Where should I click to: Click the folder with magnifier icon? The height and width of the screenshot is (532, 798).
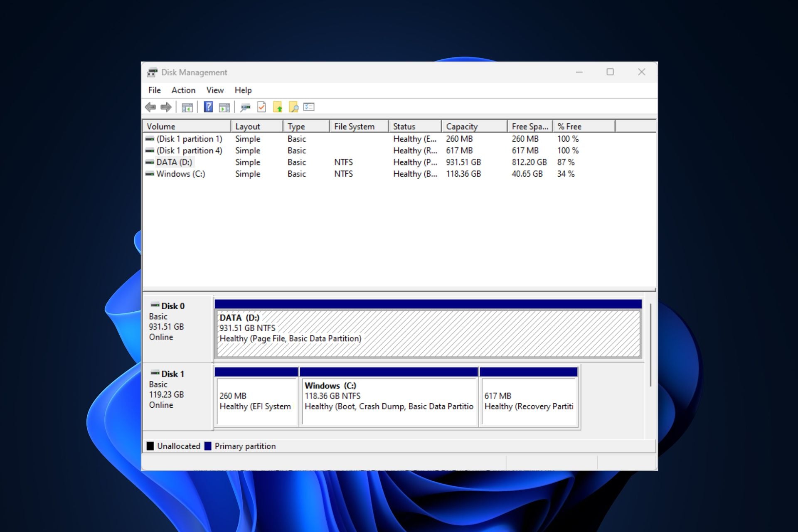coord(293,107)
